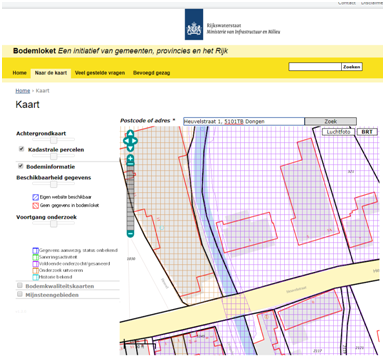Switch the map background to Luchtfoto
Image resolution: width=385 pixels, height=364 pixels.
pos(339,132)
